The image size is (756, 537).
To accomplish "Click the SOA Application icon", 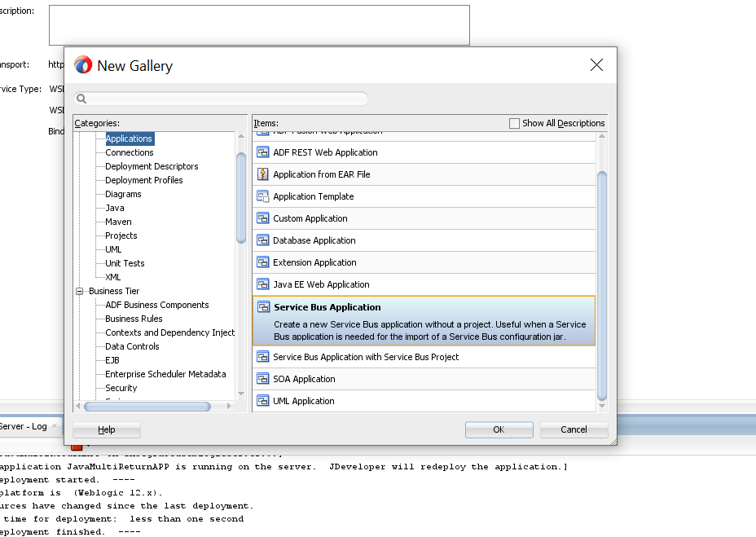I will 263,379.
